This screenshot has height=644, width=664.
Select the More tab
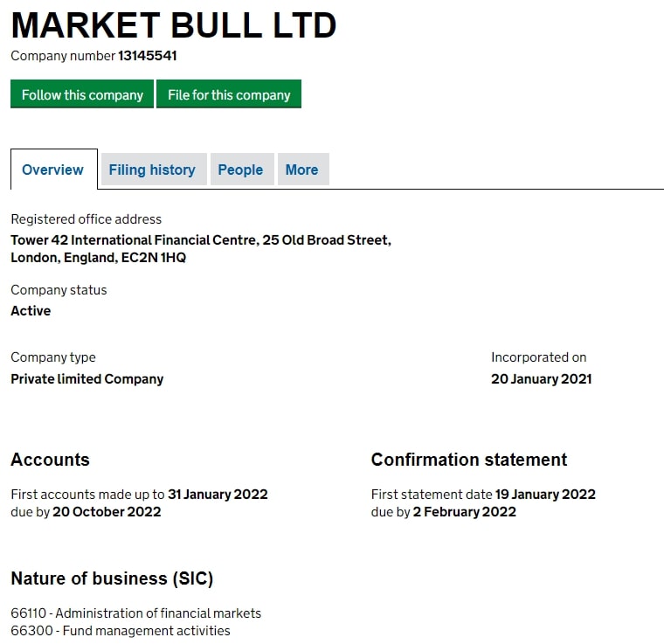click(301, 170)
